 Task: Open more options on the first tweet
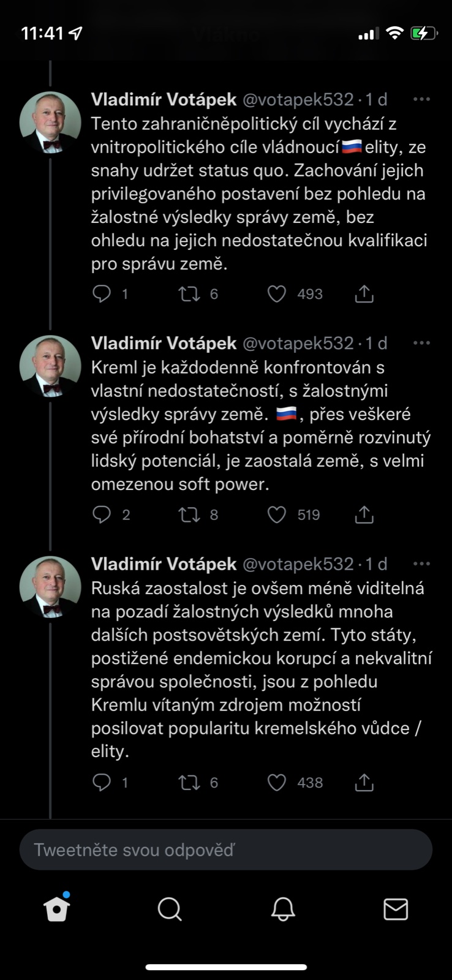coord(421,99)
